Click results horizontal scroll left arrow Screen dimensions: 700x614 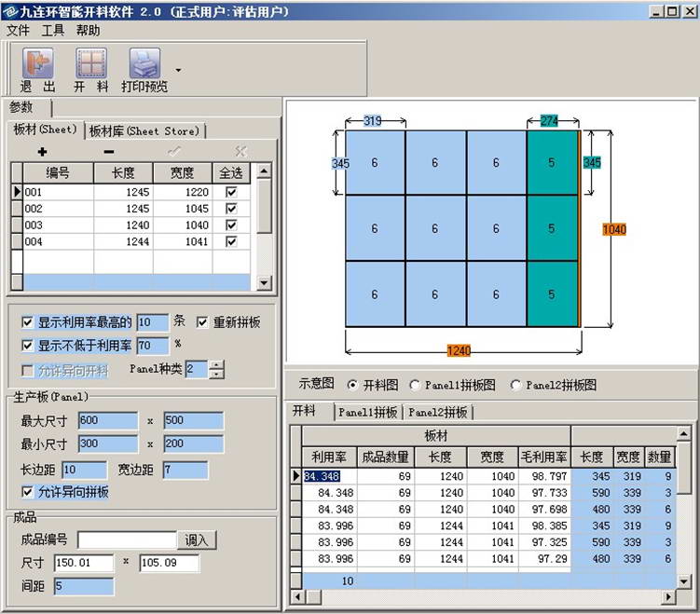(x=297, y=596)
